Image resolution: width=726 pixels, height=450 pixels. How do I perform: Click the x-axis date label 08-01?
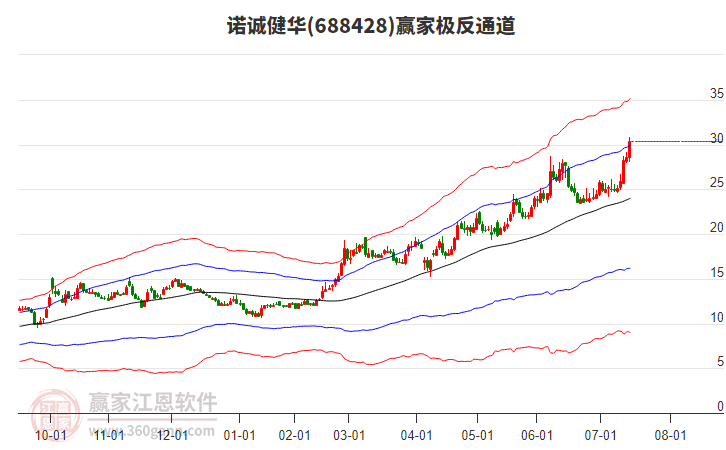[x=670, y=436]
